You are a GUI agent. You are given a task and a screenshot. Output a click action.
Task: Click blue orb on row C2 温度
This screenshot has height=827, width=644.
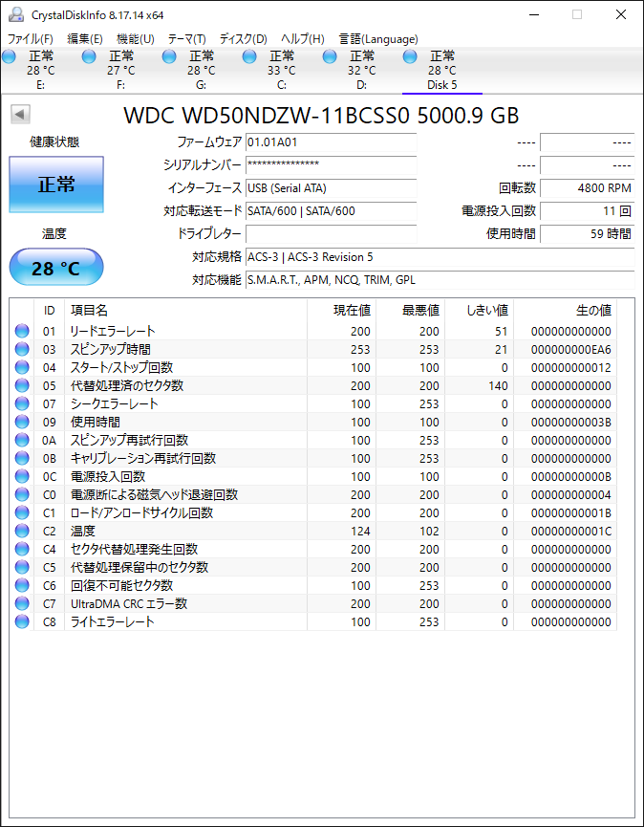pos(22,532)
